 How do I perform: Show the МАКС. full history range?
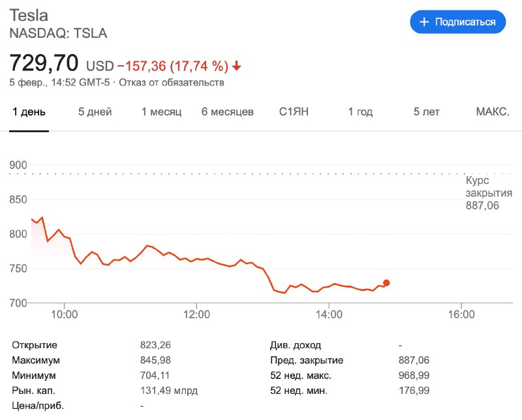coord(493,112)
